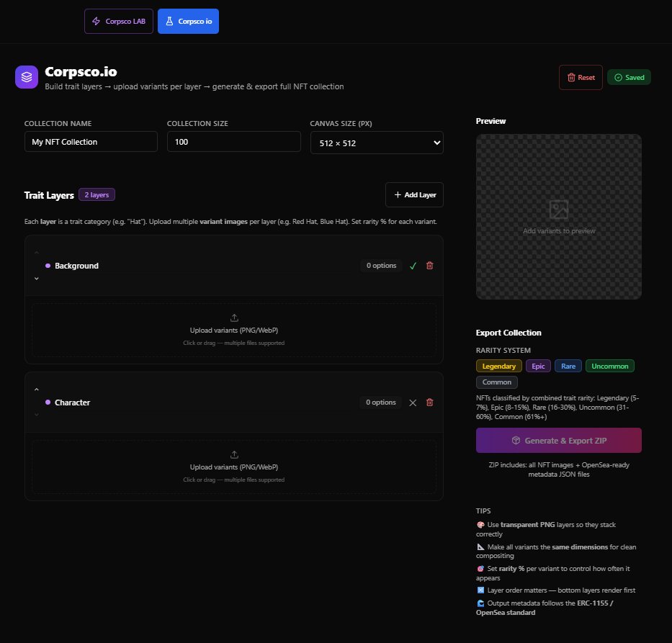Screen dimensions: 672x643
Task: Click the Export Collection heading
Action: [x=509, y=333]
